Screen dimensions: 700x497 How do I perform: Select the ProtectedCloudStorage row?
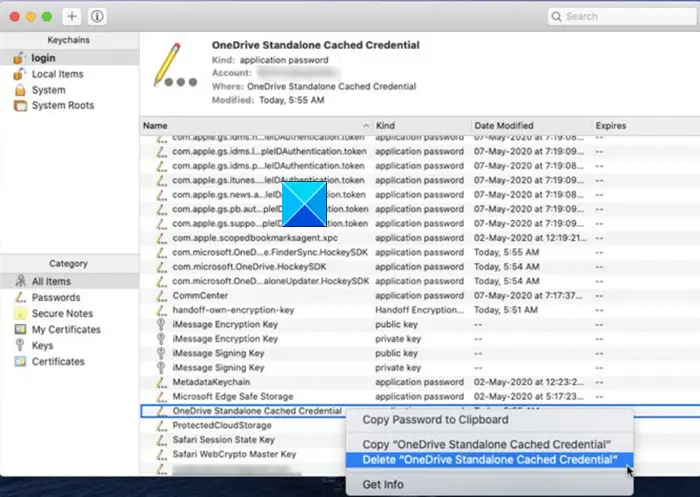coord(243,426)
